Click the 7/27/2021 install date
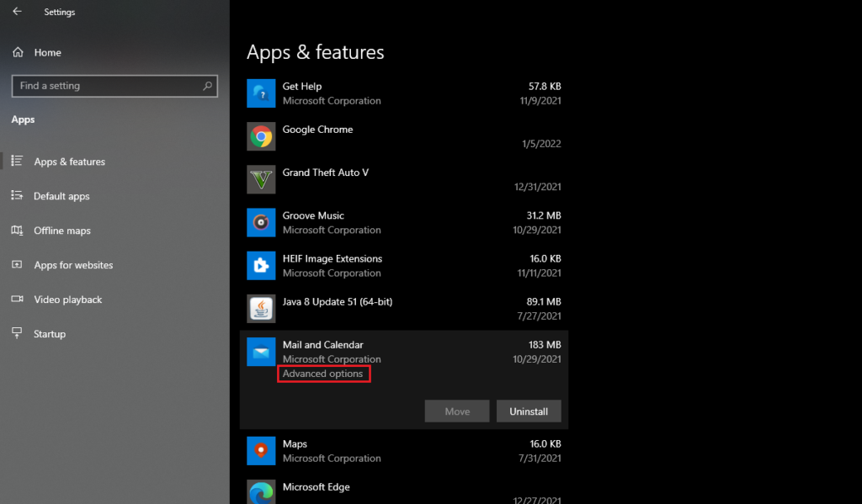The image size is (862, 504). [539, 316]
